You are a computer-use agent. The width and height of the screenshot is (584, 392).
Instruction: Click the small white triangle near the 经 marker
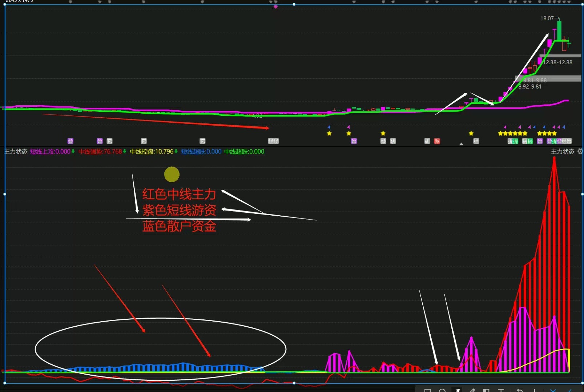(461, 144)
